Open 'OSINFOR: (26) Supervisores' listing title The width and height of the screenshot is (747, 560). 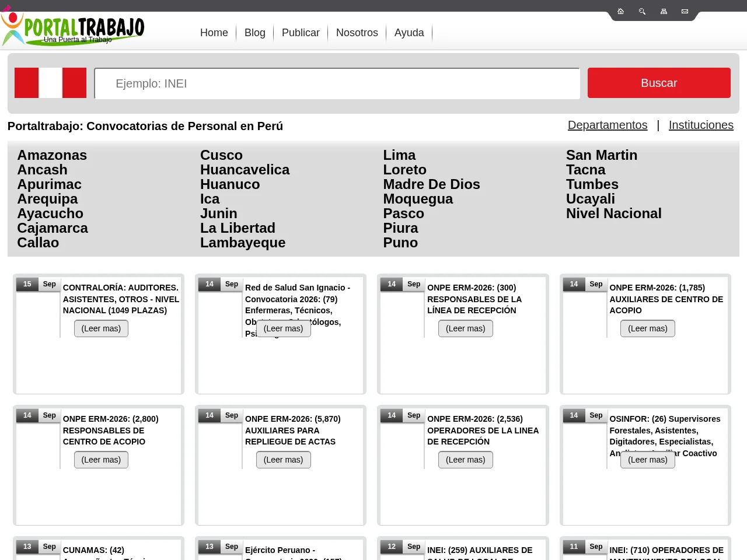(665, 436)
